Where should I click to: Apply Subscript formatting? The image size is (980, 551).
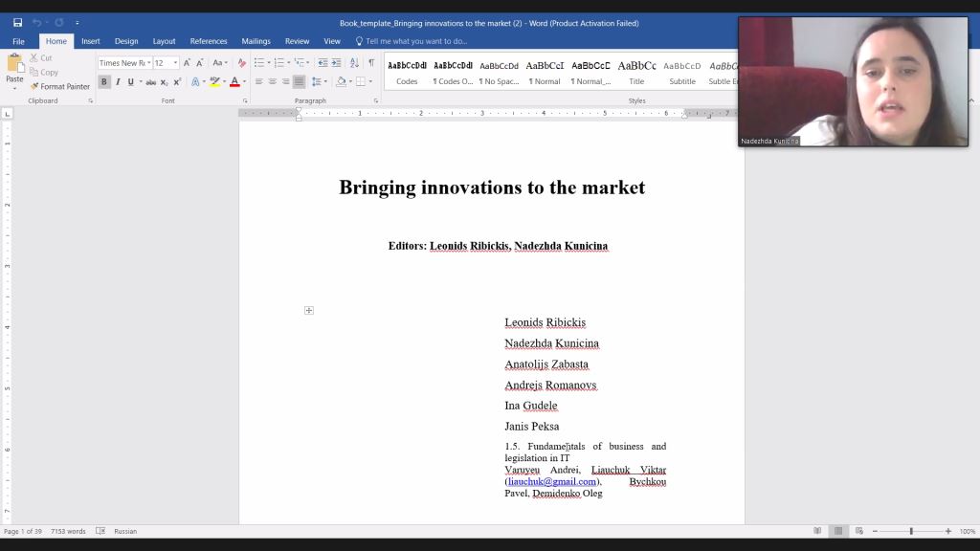(165, 82)
